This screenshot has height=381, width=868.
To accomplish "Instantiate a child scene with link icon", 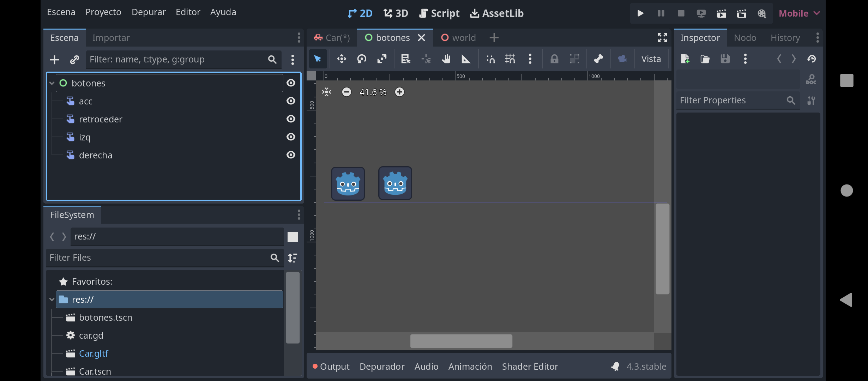I will pos(74,60).
